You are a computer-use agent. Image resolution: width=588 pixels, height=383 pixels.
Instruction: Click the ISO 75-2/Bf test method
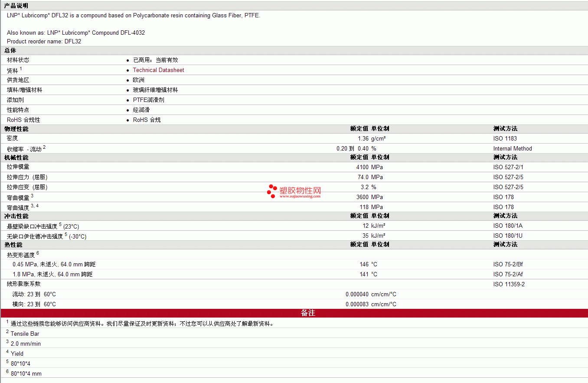click(508, 264)
